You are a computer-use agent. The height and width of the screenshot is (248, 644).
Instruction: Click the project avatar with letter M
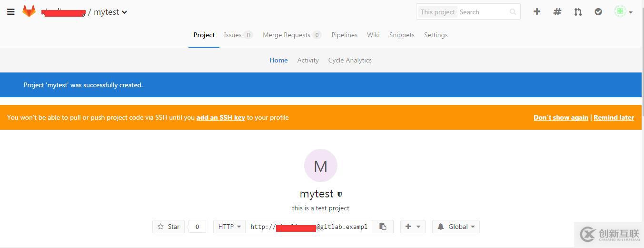321,165
